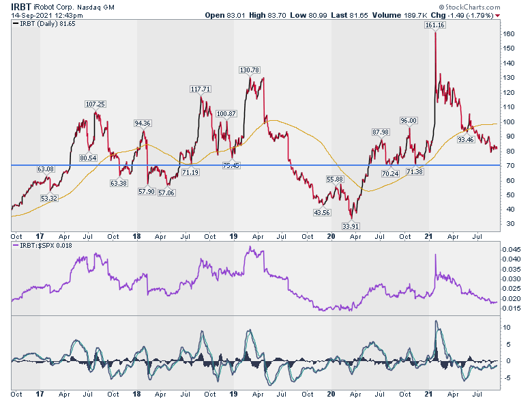532x400 pixels.
Task: Click the StockCharts.com copyright label
Action: [x=469, y=7]
